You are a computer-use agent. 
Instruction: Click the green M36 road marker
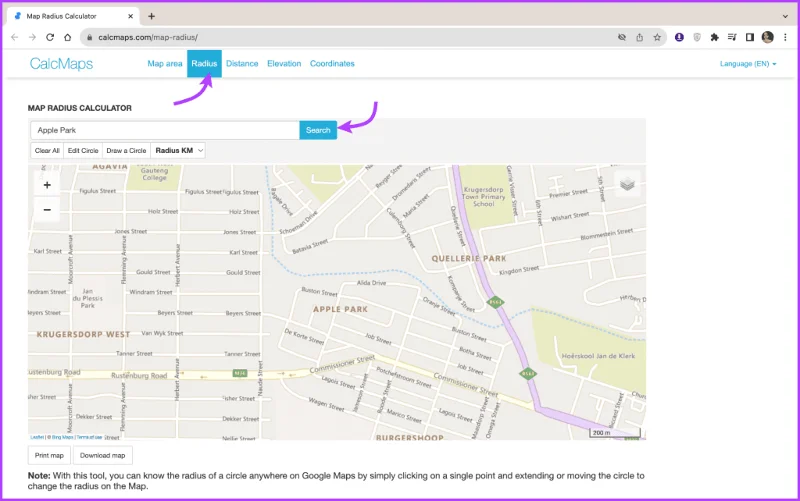[x=240, y=373]
